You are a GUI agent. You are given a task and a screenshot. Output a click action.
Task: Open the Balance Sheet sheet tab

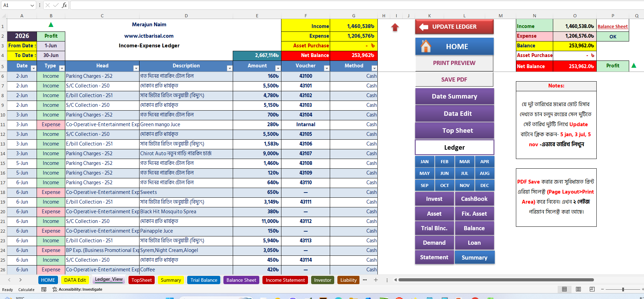(241, 280)
